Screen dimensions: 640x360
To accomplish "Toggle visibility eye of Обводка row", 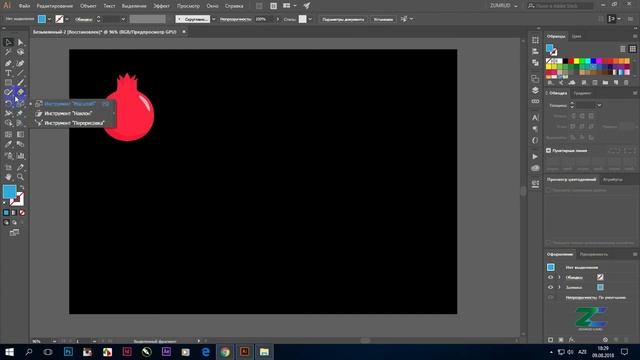I will [x=550, y=278].
